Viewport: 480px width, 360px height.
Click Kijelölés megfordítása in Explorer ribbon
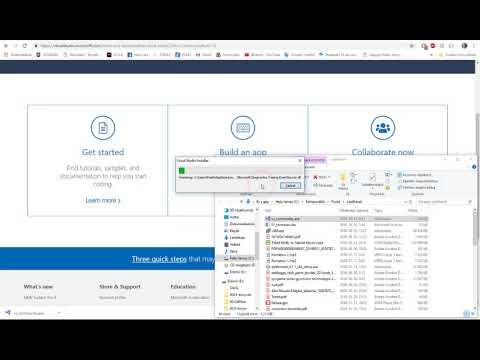pos(416,187)
